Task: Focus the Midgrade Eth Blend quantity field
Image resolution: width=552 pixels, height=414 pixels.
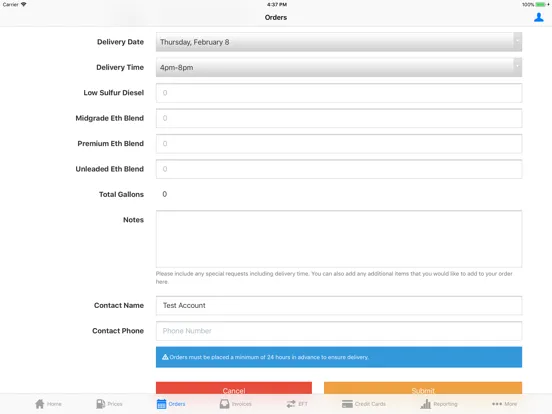Action: (339, 118)
